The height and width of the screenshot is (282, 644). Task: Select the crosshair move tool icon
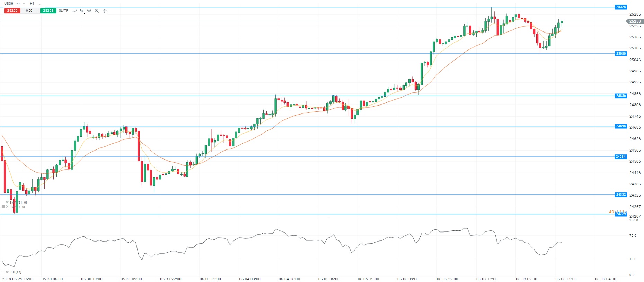[x=105, y=11]
